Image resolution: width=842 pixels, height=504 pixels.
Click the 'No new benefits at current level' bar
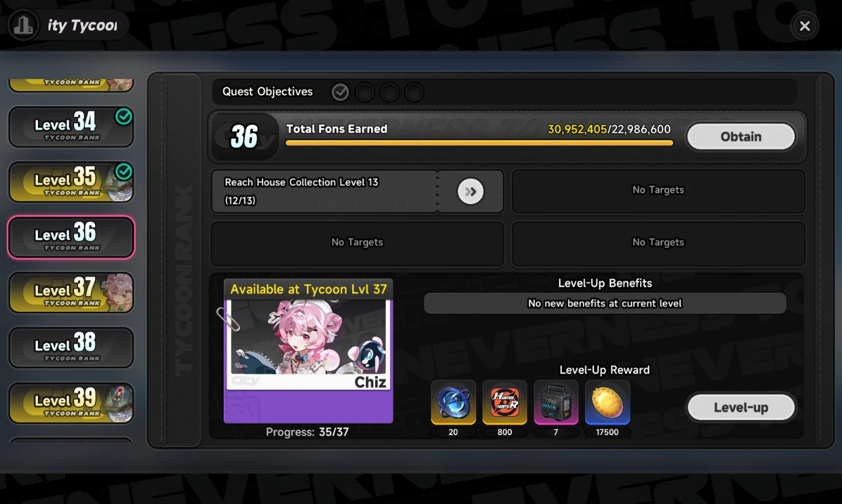pyautogui.click(x=605, y=303)
